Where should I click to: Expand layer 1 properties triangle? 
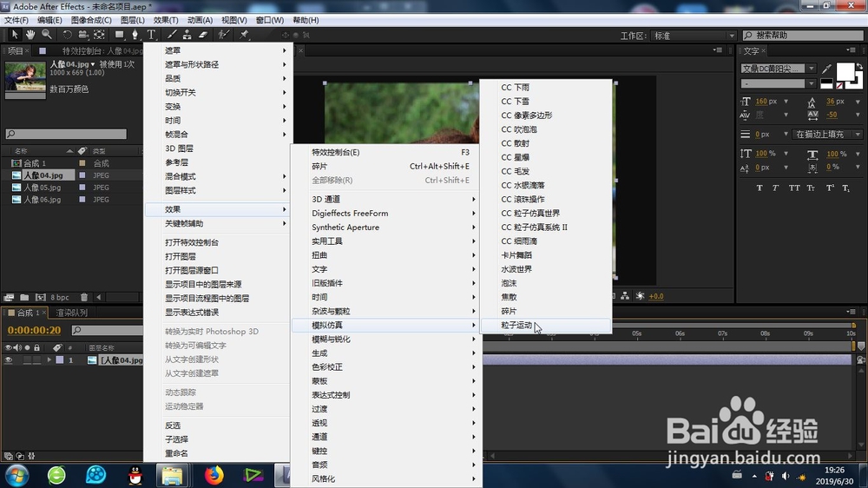point(49,360)
